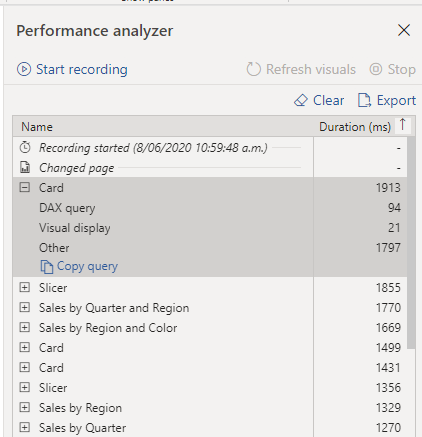Click the eraser icon beside Clear
Screen dimensions: 422x437
301,100
